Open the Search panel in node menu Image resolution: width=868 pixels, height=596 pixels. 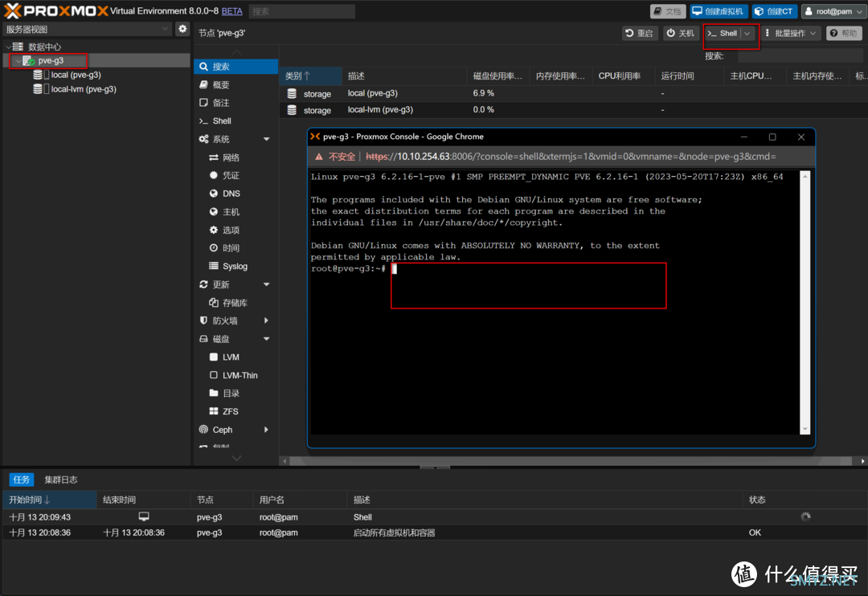click(235, 67)
